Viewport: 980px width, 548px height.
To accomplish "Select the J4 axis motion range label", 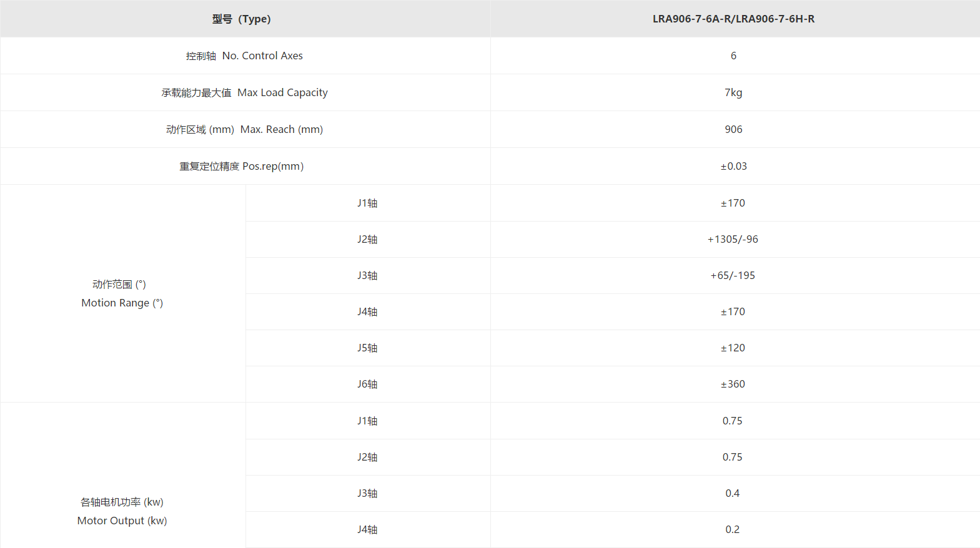I will 367,311.
